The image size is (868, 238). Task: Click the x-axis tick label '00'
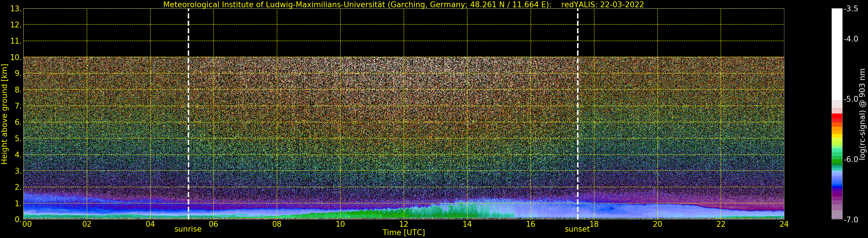[x=27, y=224]
